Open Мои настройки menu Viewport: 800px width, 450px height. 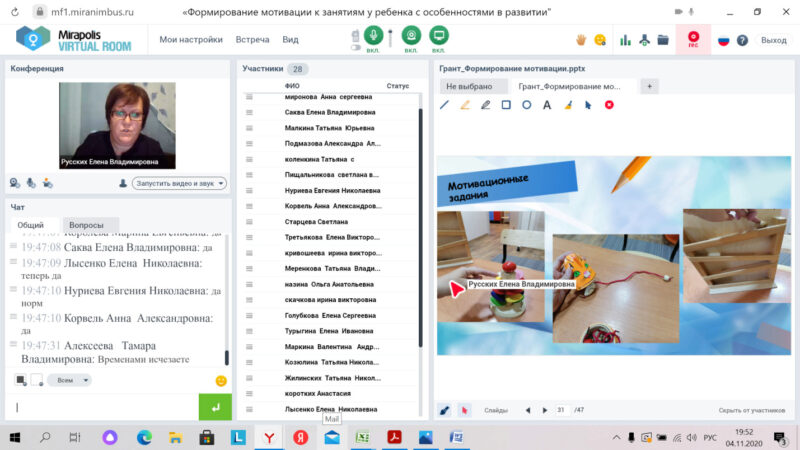tap(191, 39)
